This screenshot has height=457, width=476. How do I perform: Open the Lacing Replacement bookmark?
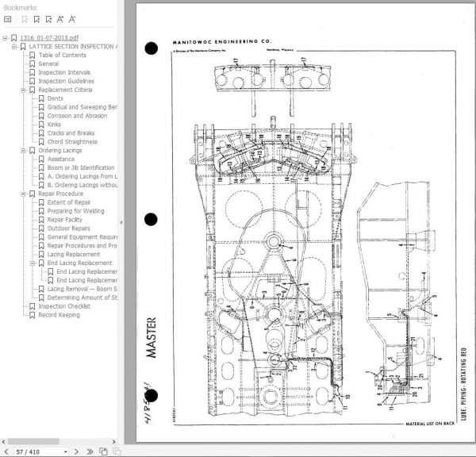coord(74,255)
